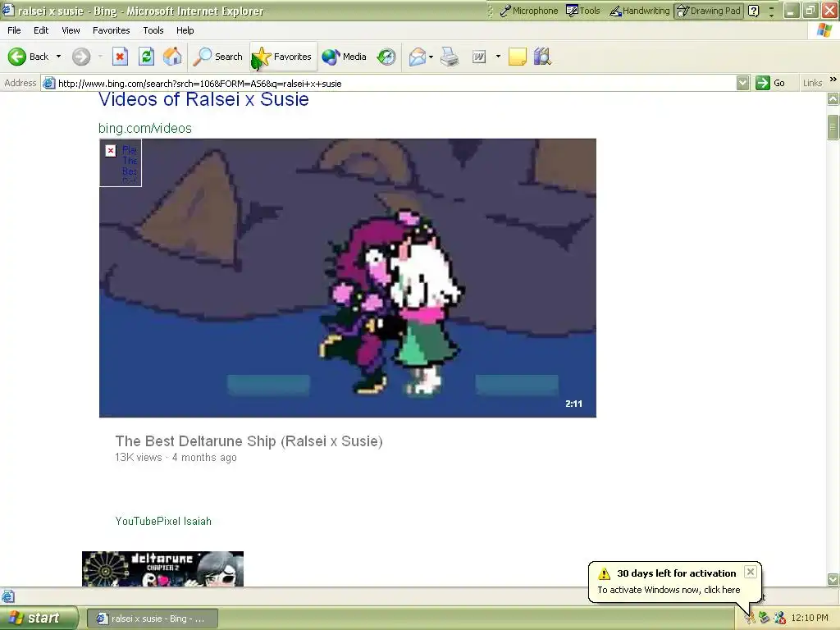The height and width of the screenshot is (630, 840).
Task: Follow the bing.com/videos link
Action: click(x=145, y=128)
